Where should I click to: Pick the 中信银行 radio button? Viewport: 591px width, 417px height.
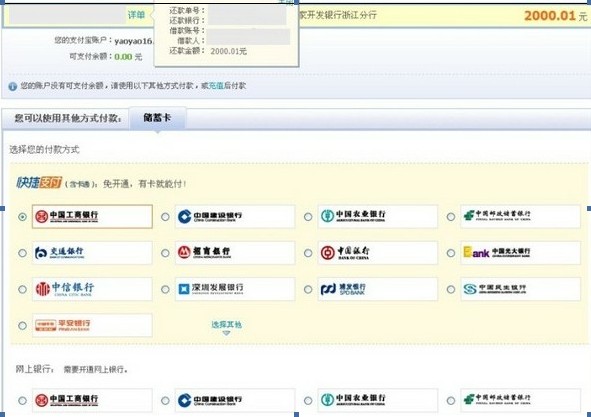coord(22,289)
